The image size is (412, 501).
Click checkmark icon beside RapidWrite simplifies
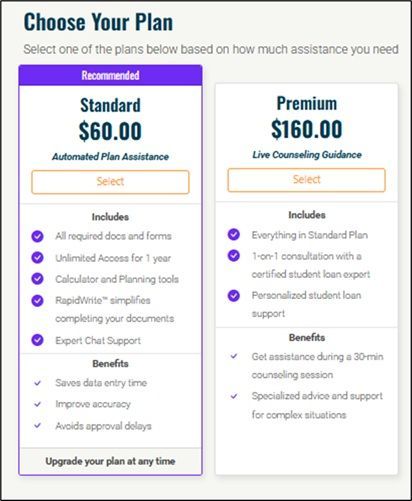tap(37, 300)
